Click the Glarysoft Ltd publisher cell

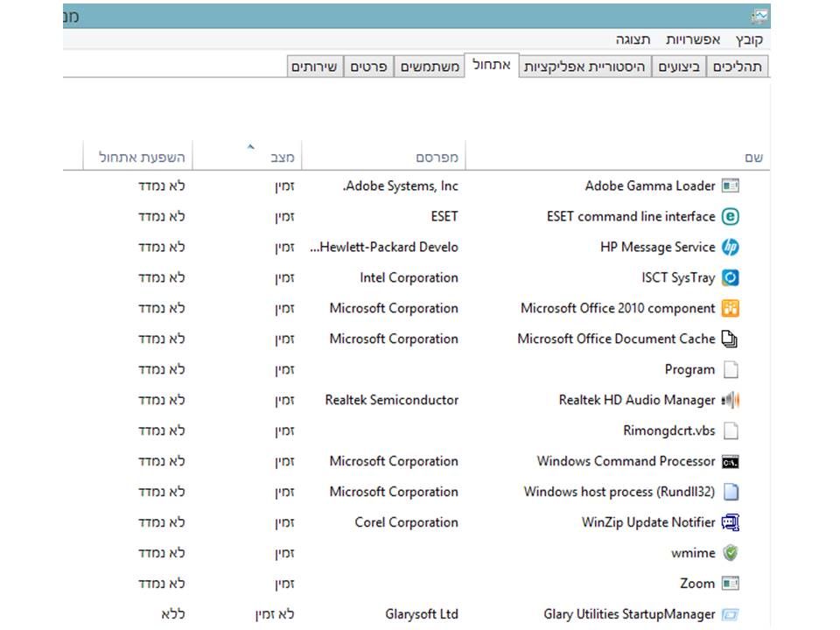tap(422, 614)
